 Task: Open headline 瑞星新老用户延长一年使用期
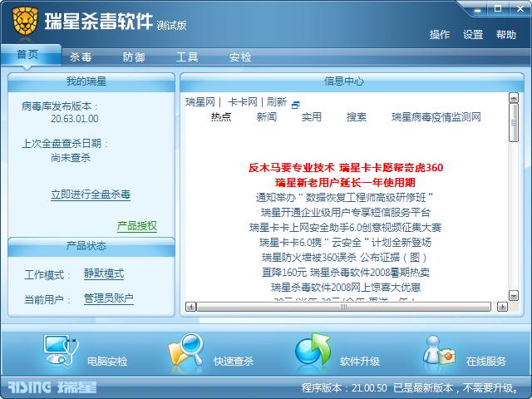(x=346, y=183)
